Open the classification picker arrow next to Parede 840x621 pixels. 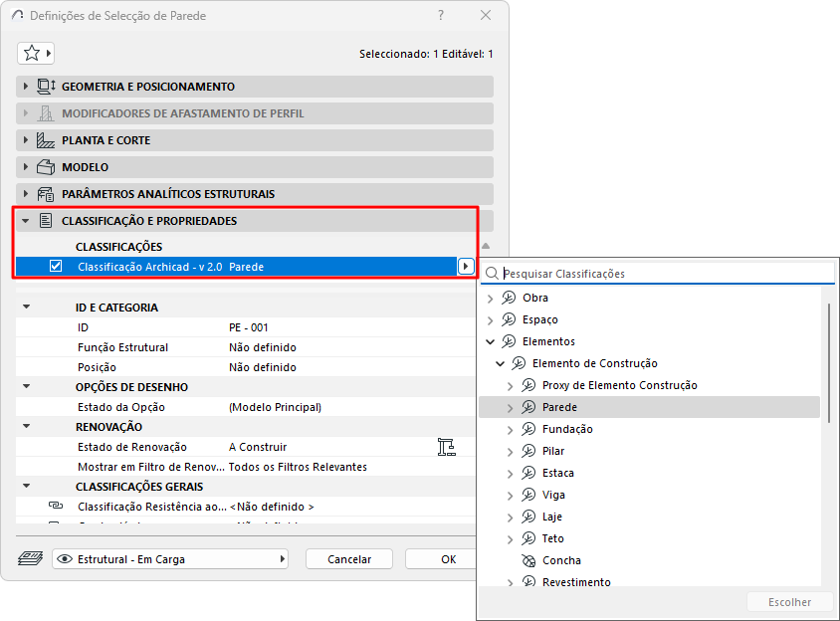pyautogui.click(x=466, y=267)
